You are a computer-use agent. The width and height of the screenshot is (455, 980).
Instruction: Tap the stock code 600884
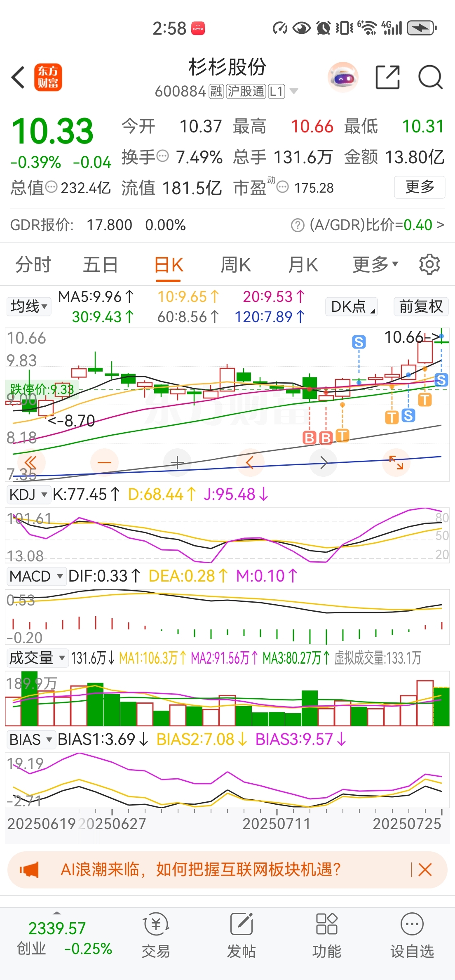point(181,91)
